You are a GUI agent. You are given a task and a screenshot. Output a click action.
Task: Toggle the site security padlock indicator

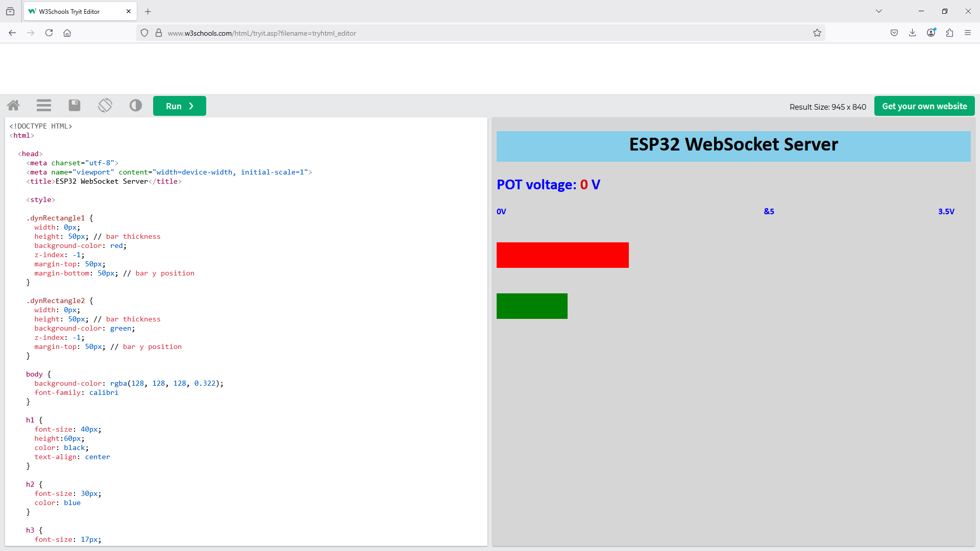tap(159, 33)
